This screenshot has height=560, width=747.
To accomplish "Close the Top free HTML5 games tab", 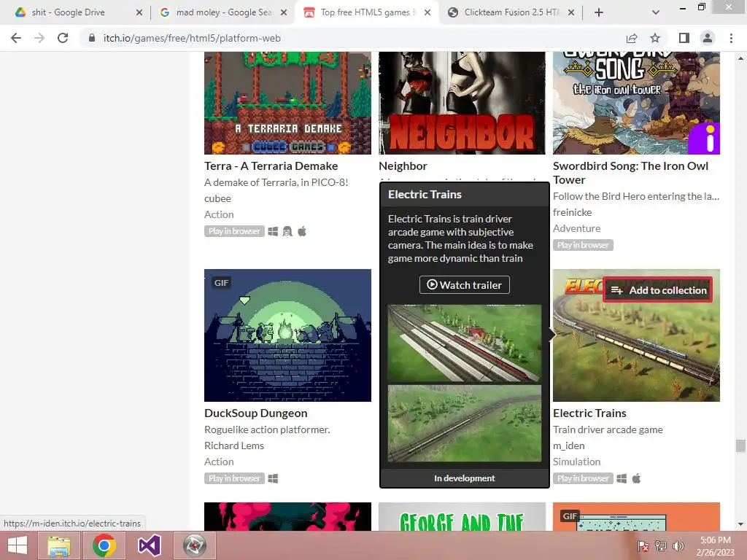I will (427, 12).
